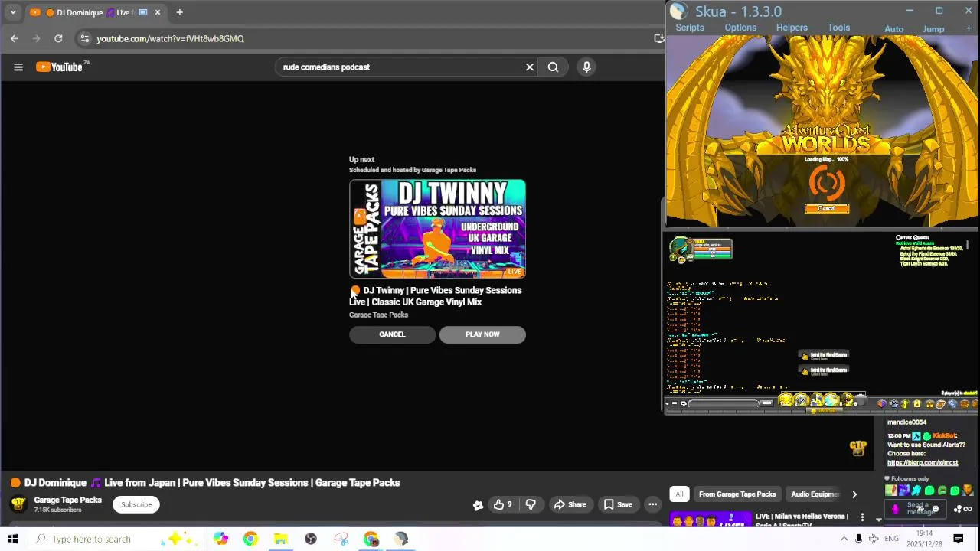Dislike the DJ Dominique video
Screen dimensions: 980x551
(531, 504)
